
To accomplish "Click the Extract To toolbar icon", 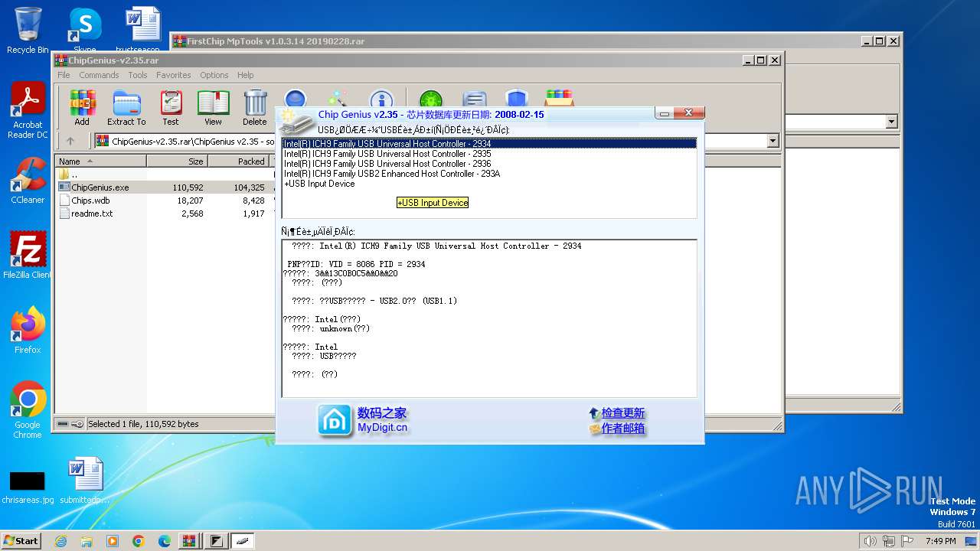I will click(126, 107).
